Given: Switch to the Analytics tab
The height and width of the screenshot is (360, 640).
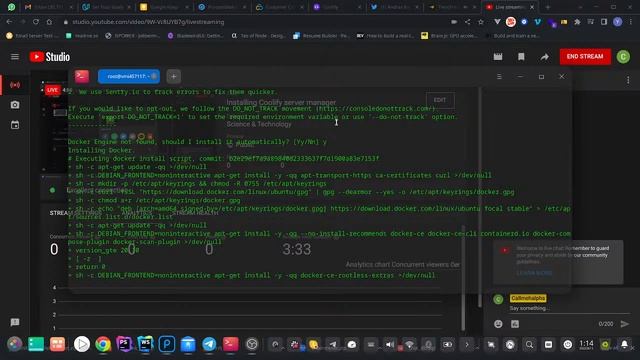Looking at the screenshot, I should (137, 213).
